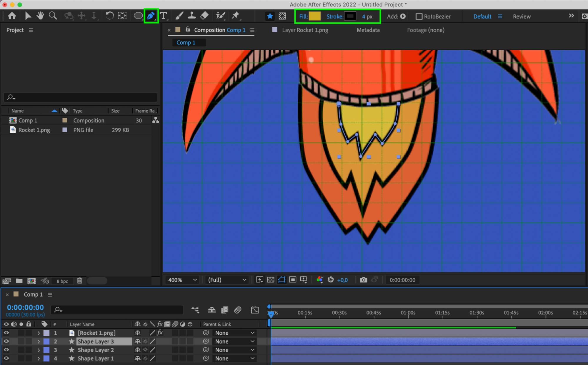Image resolution: width=588 pixels, height=365 pixels.
Task: Select the Zoom tool
Action: point(53,16)
